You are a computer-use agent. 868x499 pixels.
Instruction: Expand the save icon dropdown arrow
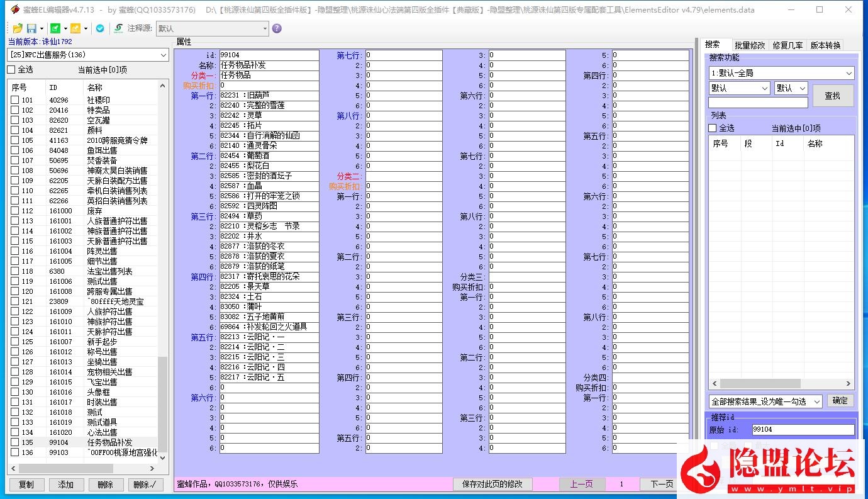click(x=42, y=28)
